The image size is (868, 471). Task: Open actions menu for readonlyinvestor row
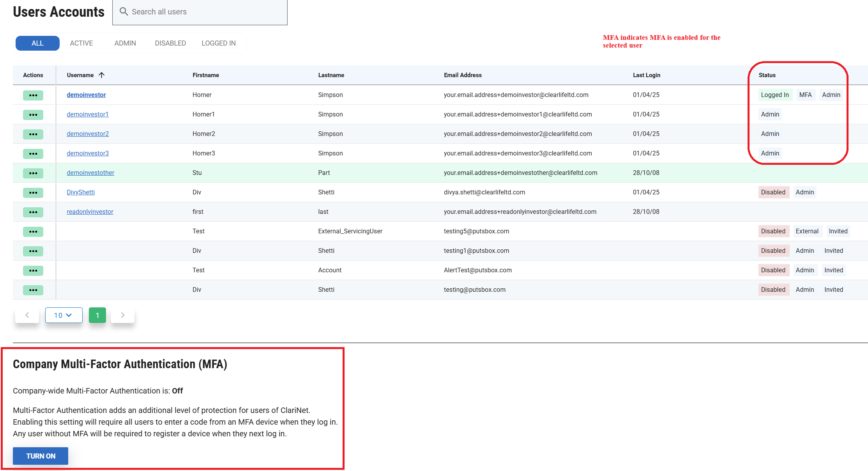coord(33,212)
